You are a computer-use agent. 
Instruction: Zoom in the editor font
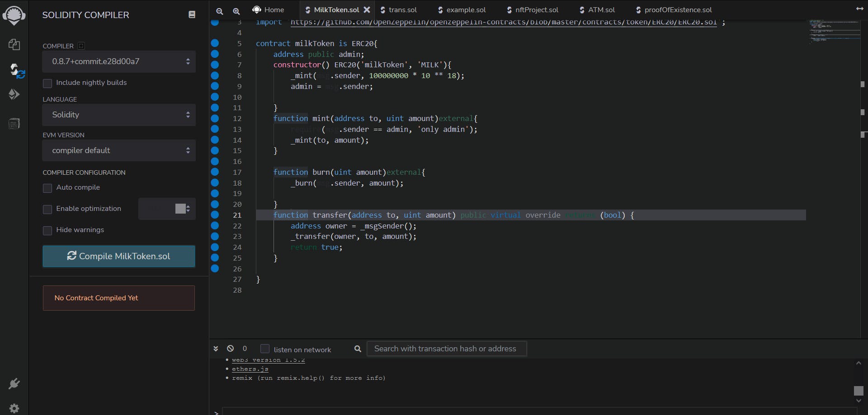[236, 11]
